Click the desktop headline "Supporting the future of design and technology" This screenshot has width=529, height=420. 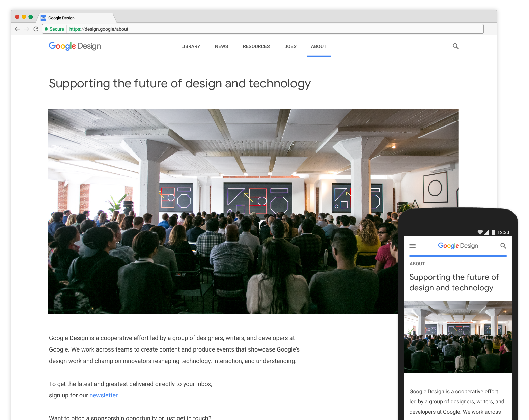(x=180, y=84)
